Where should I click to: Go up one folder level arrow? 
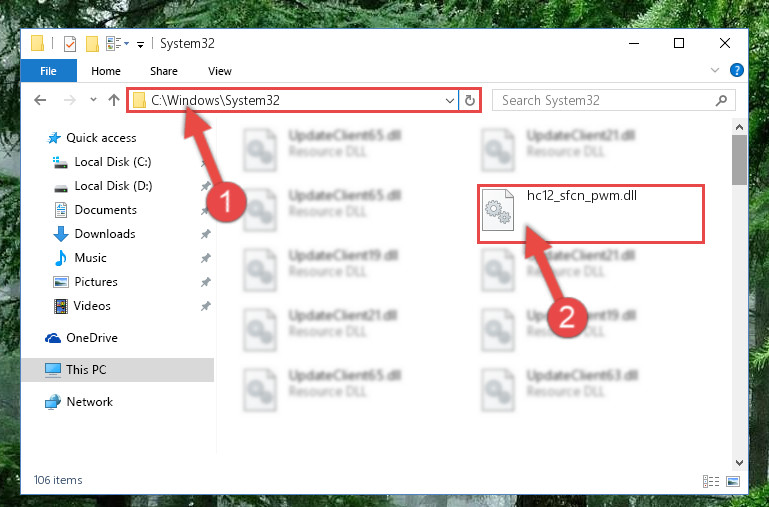click(114, 100)
